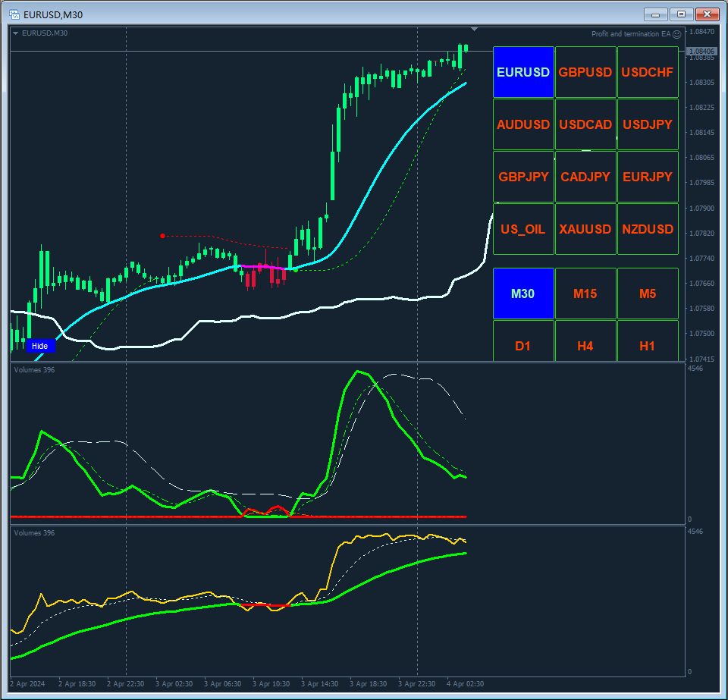Screen dimensions: 728x700
Task: Select the active M30 timeframe button
Action: tap(523, 293)
